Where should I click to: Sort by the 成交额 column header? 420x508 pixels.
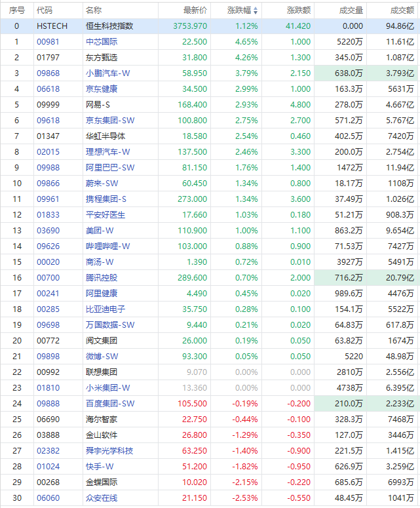click(402, 10)
